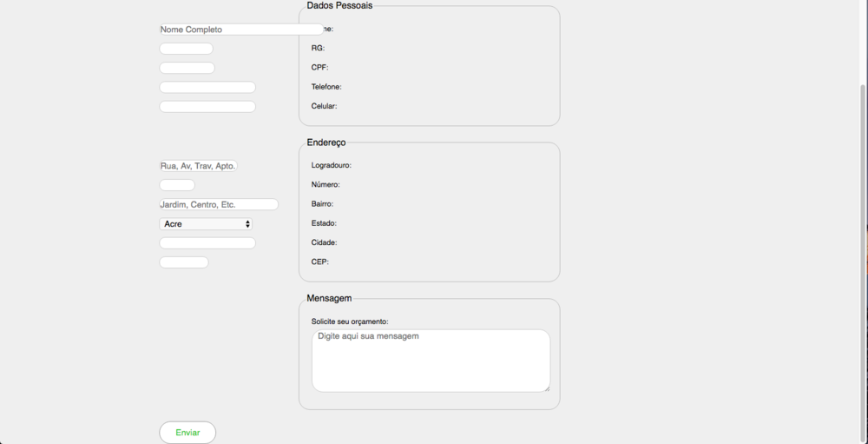Focus the short input aligned with Número
This screenshot has width=868, height=444.
tap(177, 185)
